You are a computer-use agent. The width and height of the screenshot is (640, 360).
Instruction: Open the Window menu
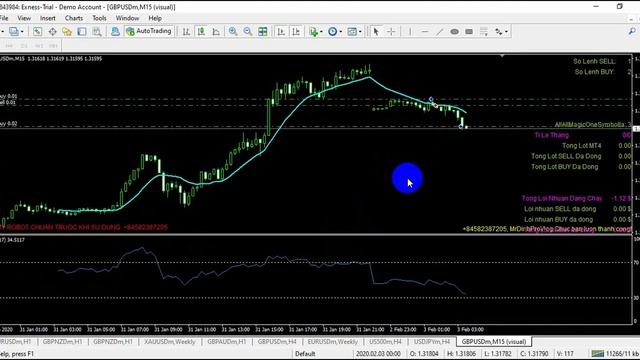pos(127,18)
